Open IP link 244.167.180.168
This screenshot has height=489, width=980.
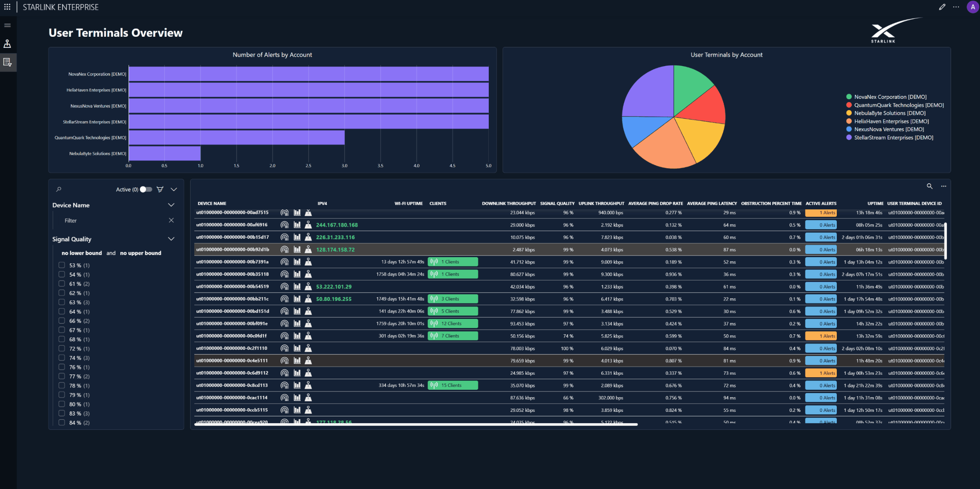[337, 225]
